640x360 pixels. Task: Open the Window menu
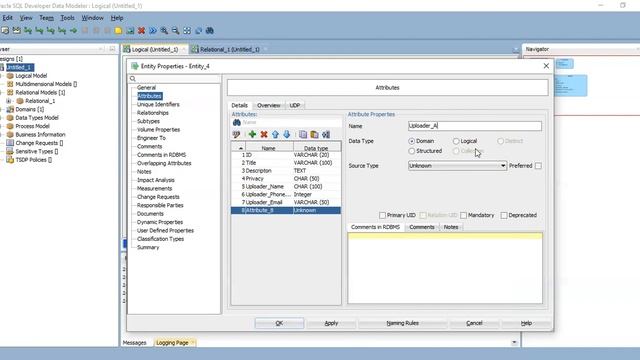(93, 18)
